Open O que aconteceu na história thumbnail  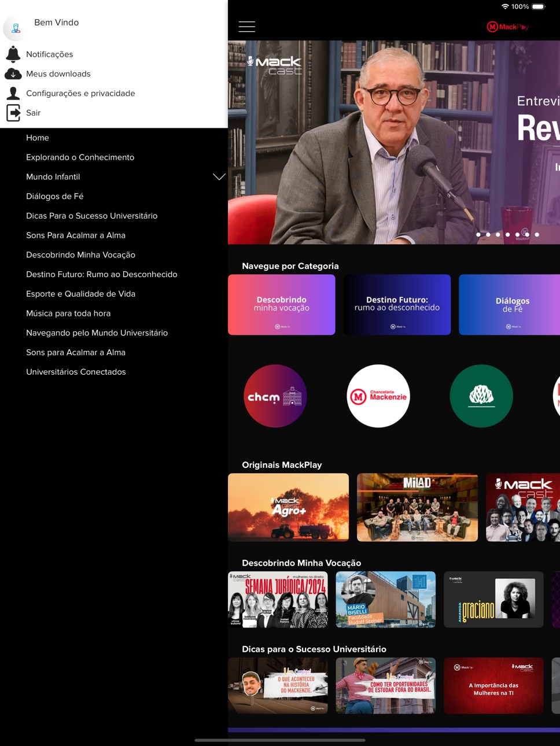pyautogui.click(x=278, y=685)
